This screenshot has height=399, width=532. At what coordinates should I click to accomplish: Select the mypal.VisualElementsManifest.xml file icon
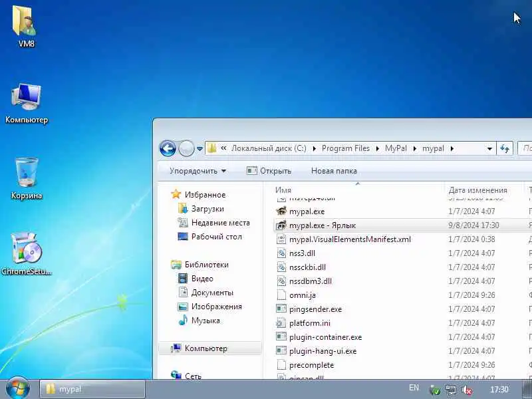281,239
